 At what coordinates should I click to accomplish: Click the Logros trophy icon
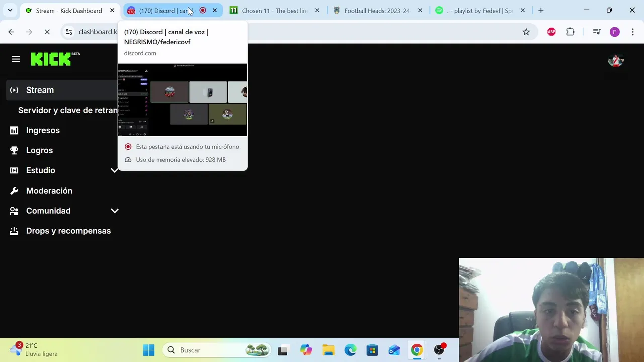pos(14,150)
